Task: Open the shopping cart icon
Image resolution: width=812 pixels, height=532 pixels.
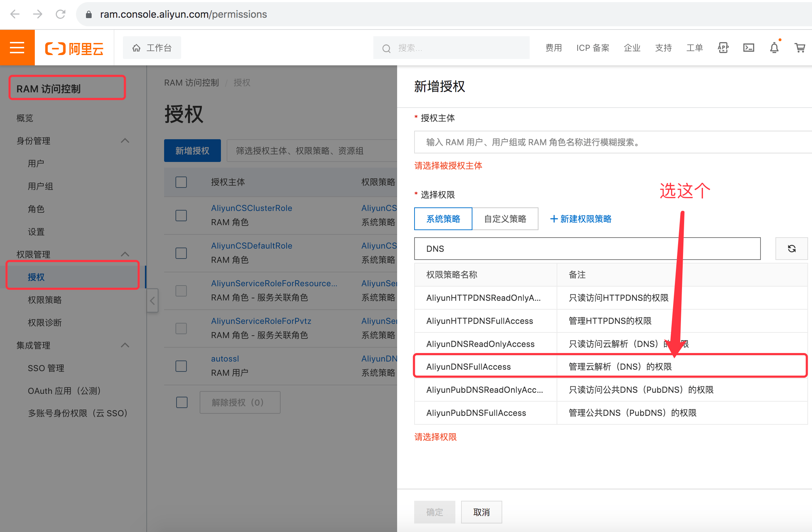Action: pos(800,48)
